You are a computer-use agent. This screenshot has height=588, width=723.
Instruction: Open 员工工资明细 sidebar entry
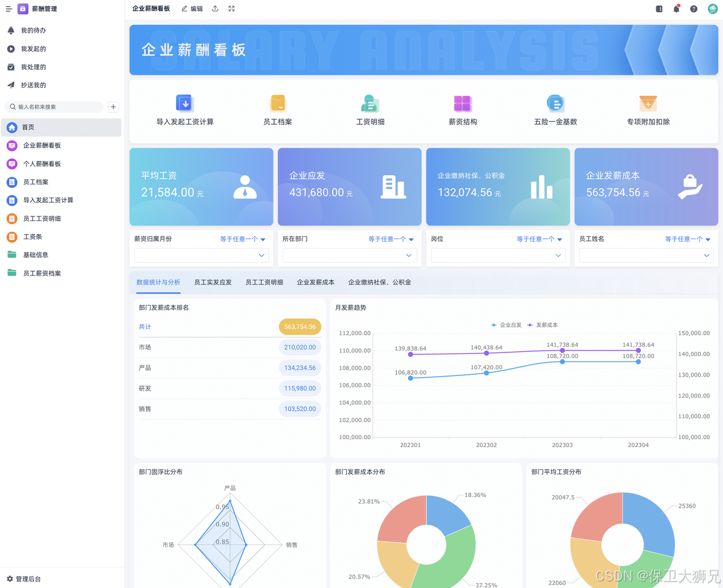pos(61,219)
